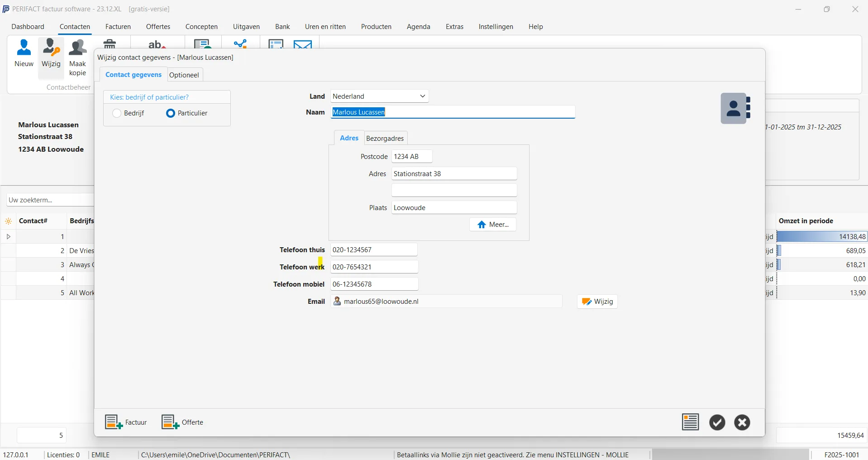The width and height of the screenshot is (868, 460).
Task: Open the Uren en ritten menu
Action: point(325,27)
